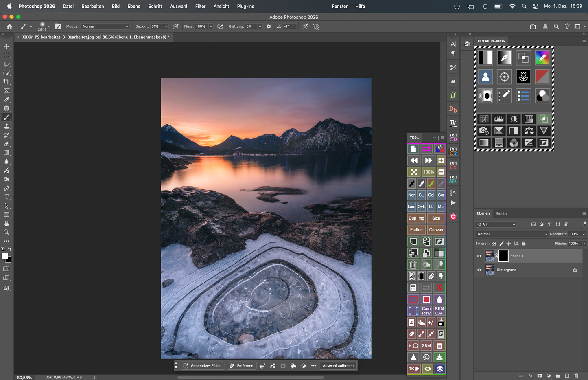Activate the Hand tool
The image size is (588, 380).
[x=7, y=223]
